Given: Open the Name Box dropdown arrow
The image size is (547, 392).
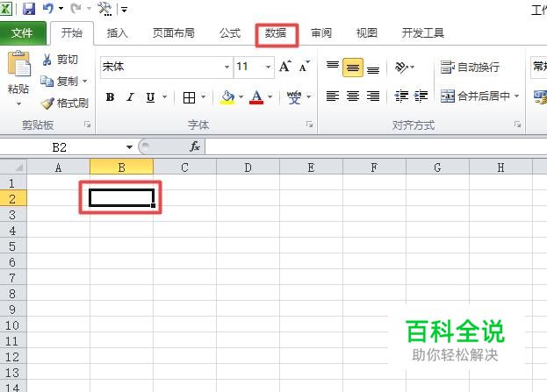Looking at the screenshot, I should [x=129, y=147].
